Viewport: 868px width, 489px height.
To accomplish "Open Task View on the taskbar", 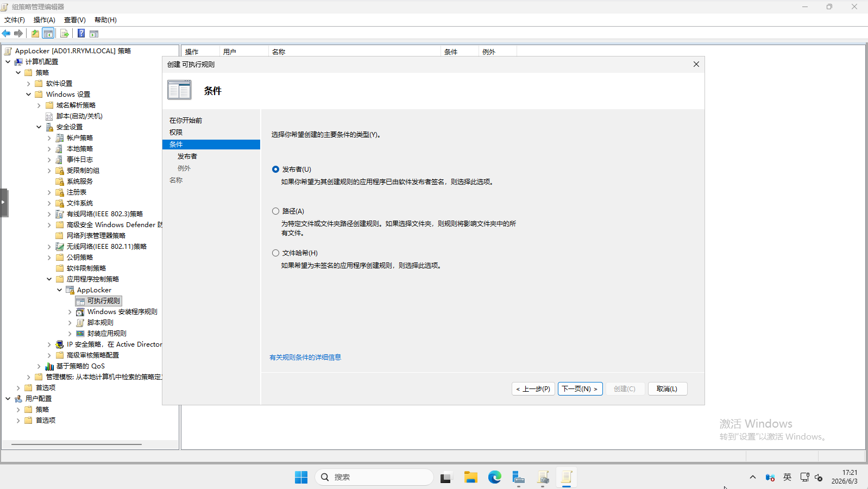I will click(x=446, y=477).
